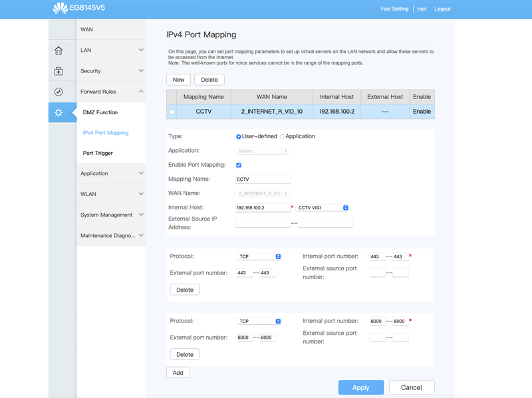
Task: Click the External Host column header
Action: [385, 97]
